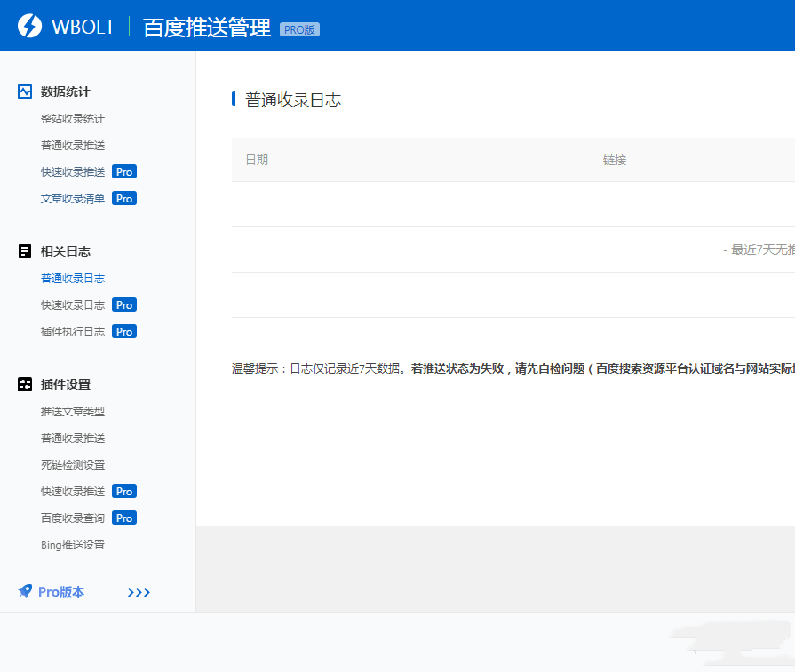Click the PRO版 badge in header
This screenshot has width=795, height=672.
click(x=299, y=29)
